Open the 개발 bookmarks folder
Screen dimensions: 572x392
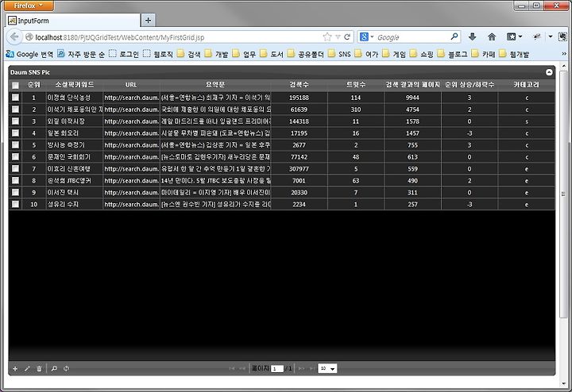[x=217, y=54]
